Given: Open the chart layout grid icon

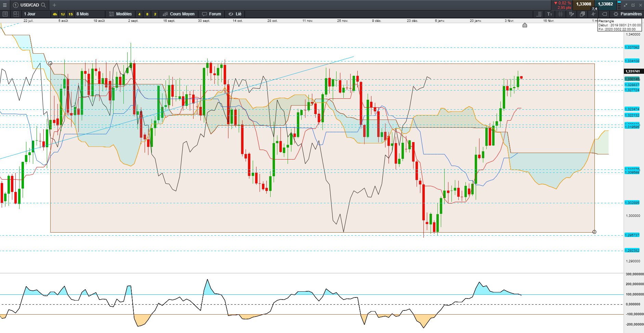Looking at the screenshot, I should (x=16, y=14).
